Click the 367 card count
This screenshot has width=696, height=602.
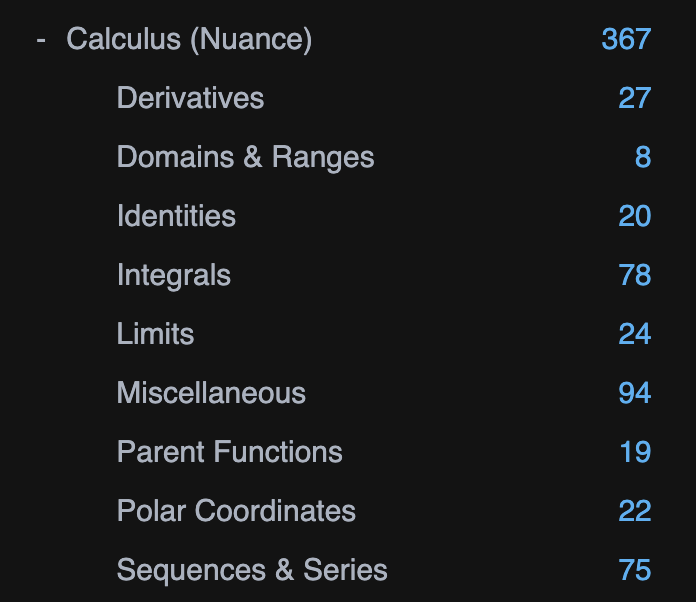click(x=626, y=39)
